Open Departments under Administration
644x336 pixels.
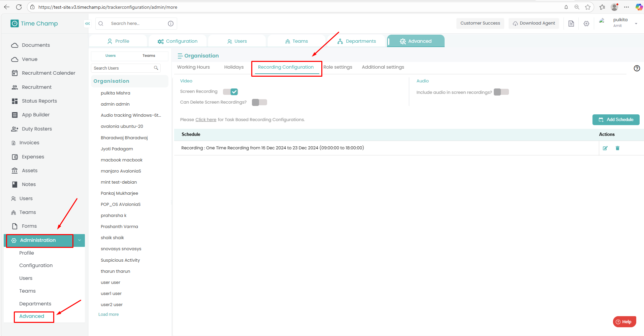[x=35, y=304]
